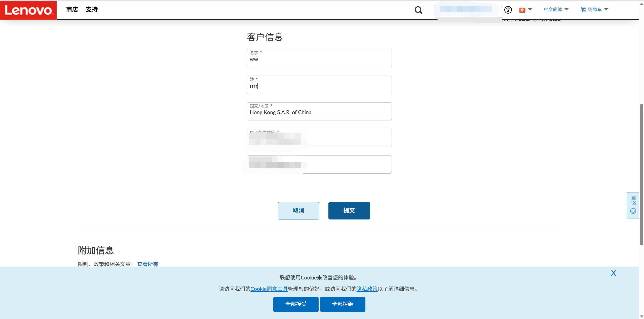Click the Hong Kong flag icon
Screen dimensions: 644x319
(522, 10)
